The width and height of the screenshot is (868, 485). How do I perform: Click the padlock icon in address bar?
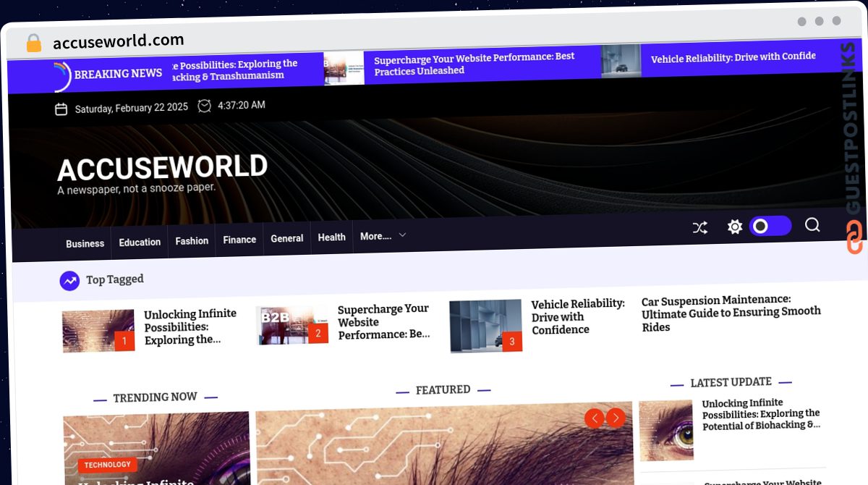(x=33, y=43)
